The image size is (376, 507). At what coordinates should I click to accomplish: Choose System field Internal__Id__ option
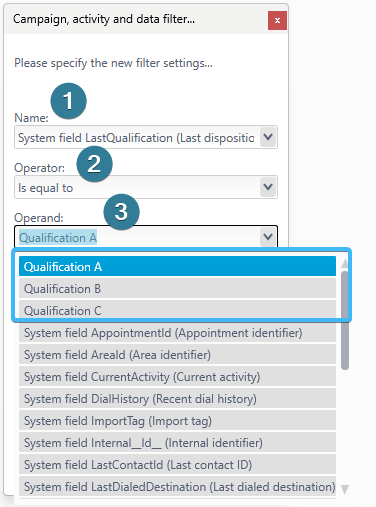click(177, 442)
